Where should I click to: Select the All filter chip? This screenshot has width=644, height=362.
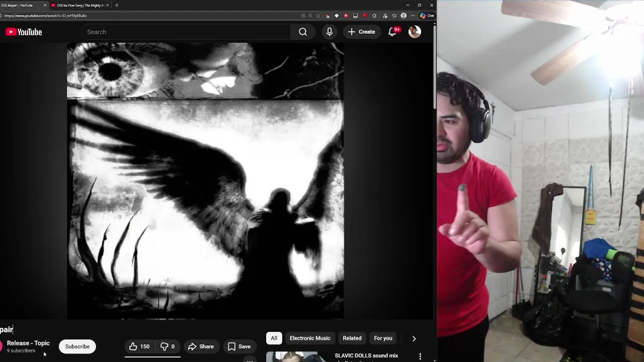pyautogui.click(x=274, y=338)
